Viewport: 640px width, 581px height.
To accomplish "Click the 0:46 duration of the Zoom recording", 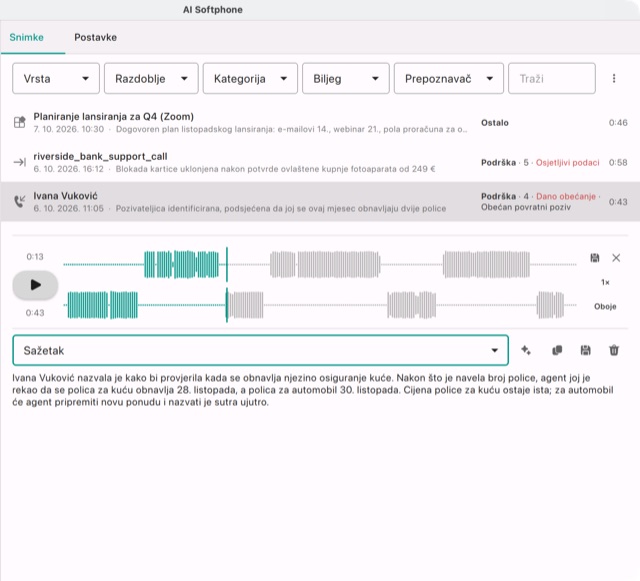I will 618,122.
